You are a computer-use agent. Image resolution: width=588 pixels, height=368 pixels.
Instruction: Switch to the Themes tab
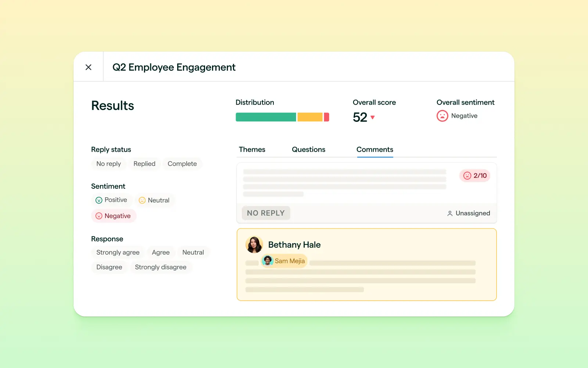252,149
